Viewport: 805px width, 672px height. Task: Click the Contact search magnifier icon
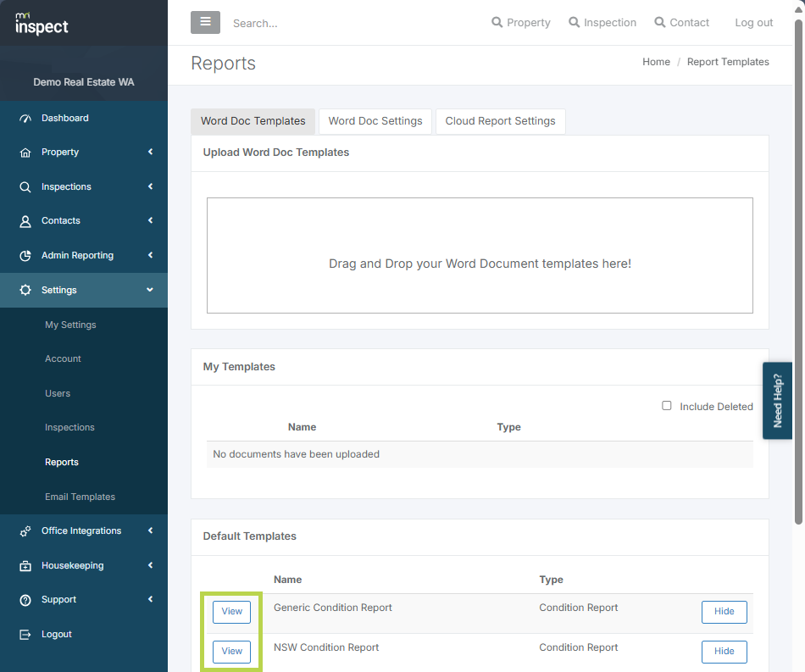pos(660,22)
